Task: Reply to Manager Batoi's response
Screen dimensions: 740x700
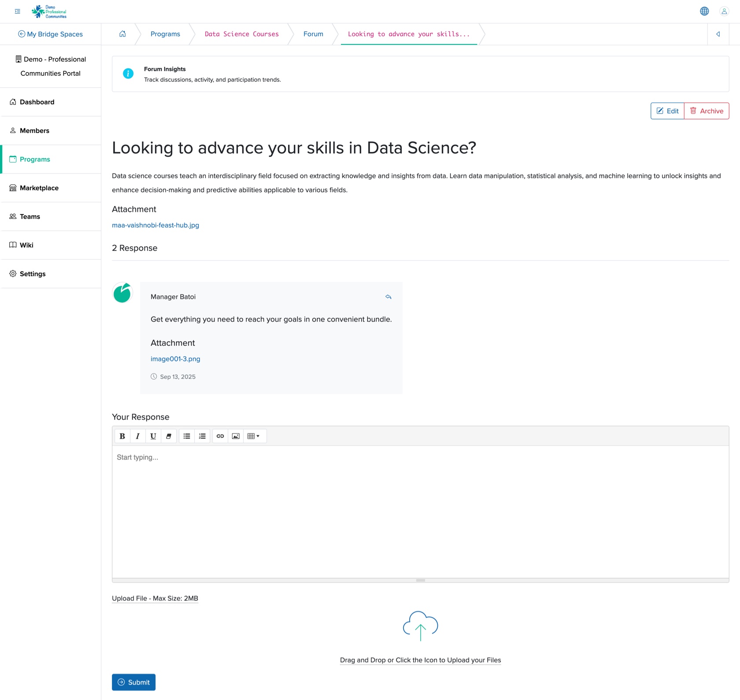Action: (x=388, y=297)
